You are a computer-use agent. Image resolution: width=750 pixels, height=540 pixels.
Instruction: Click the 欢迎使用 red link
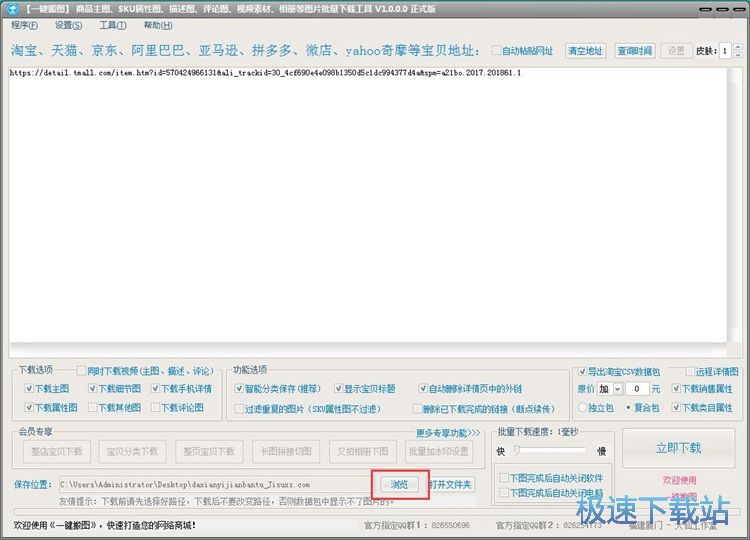[679, 480]
